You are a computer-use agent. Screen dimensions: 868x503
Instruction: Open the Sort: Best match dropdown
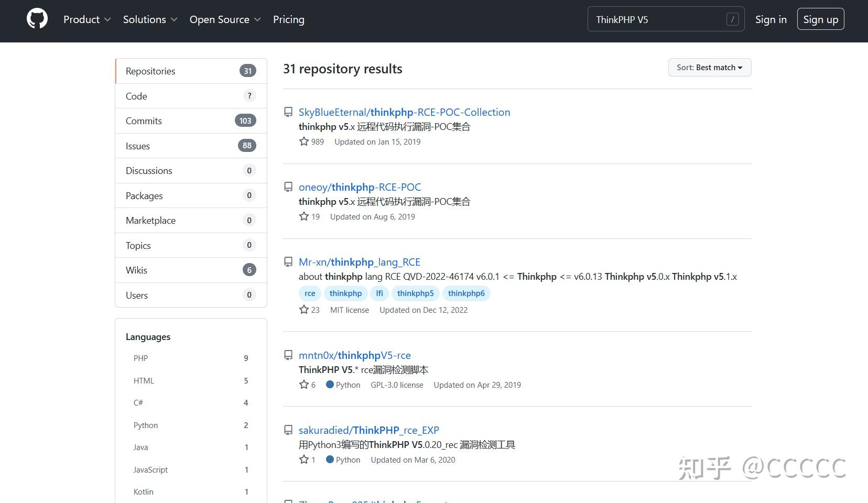coord(709,68)
